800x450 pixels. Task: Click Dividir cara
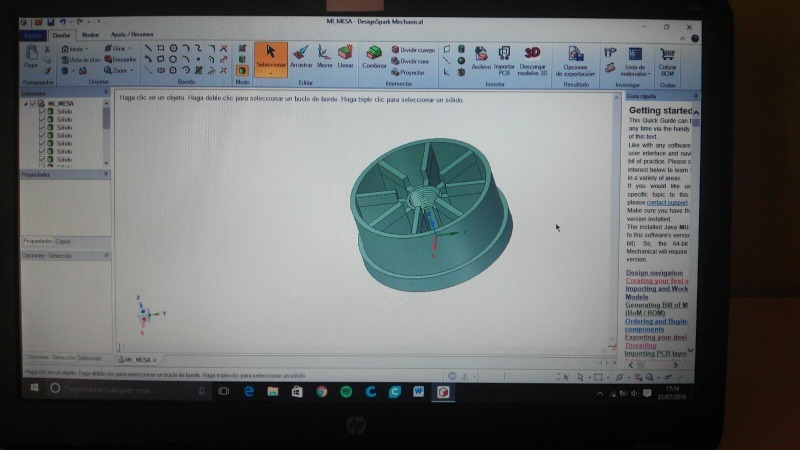[x=410, y=61]
